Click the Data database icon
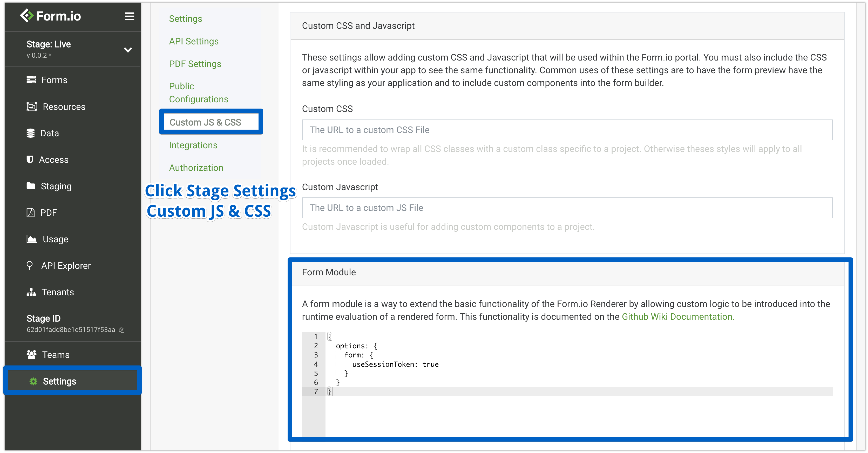Image resolution: width=868 pixels, height=453 pixels. click(30, 133)
